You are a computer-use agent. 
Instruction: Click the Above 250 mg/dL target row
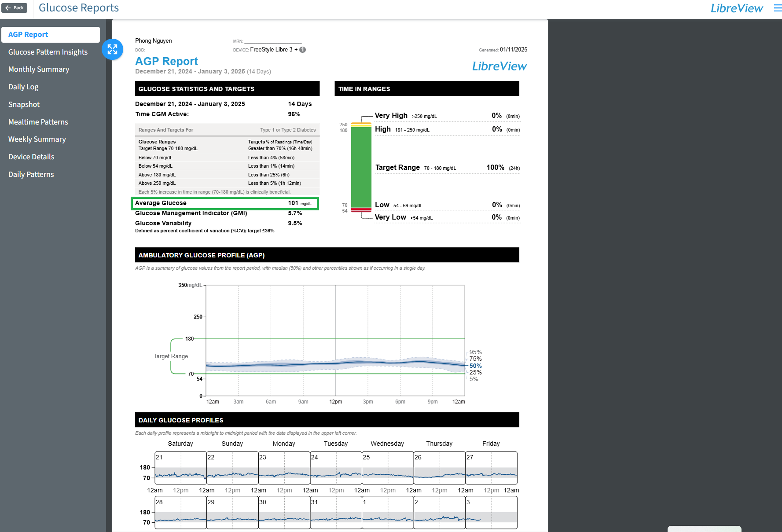[x=227, y=183]
